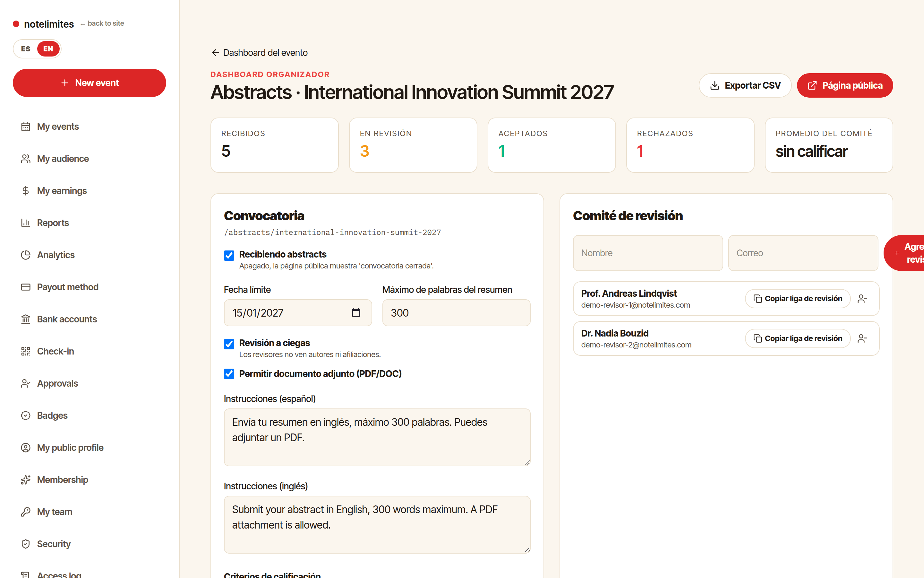Click the Fecha límite date field
This screenshot has height=578, width=924.
298,313
